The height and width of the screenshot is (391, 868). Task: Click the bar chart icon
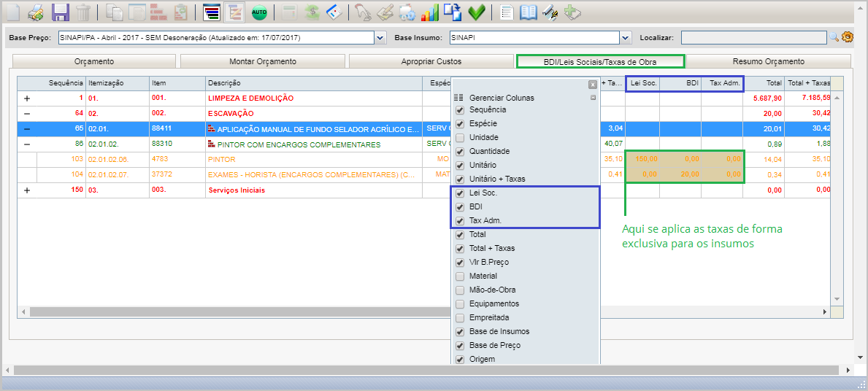pyautogui.click(x=429, y=12)
